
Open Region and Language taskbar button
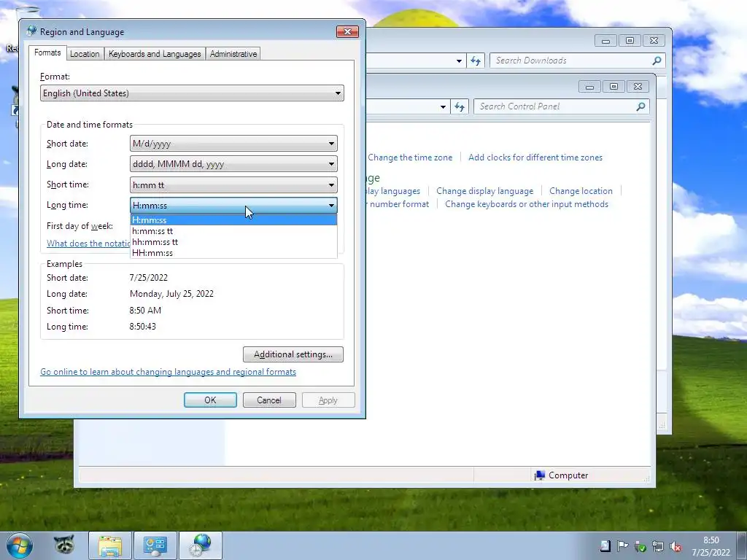[200, 545]
